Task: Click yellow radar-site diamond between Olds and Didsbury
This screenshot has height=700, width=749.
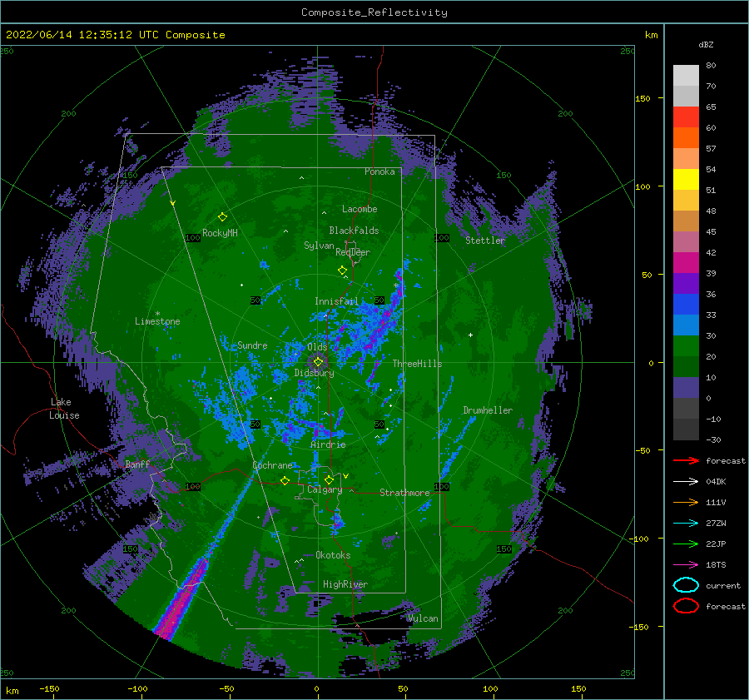Action: click(x=318, y=362)
